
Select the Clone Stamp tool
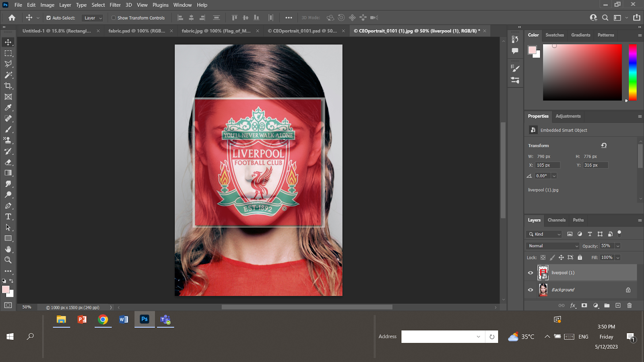(8, 140)
